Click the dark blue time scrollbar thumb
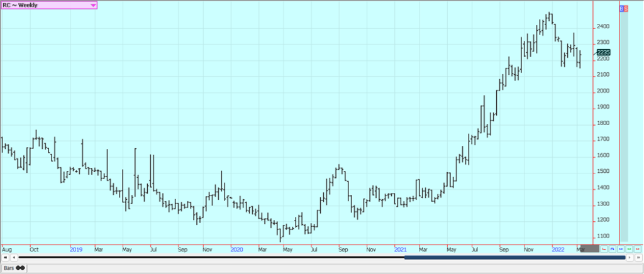This screenshot has width=644, height=274. tap(514, 258)
